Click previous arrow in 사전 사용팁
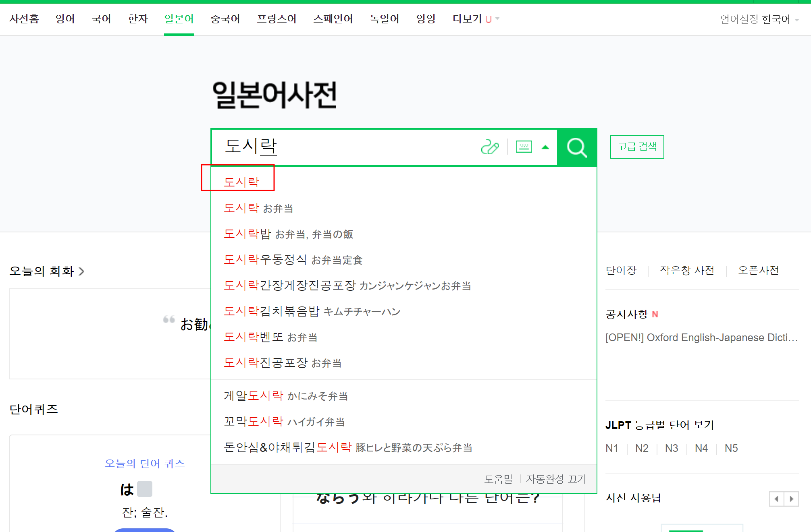The width and height of the screenshot is (811, 532). pyautogui.click(x=776, y=499)
